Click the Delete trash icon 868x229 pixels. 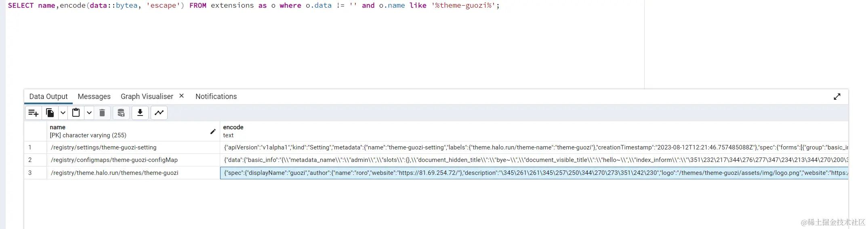[102, 113]
